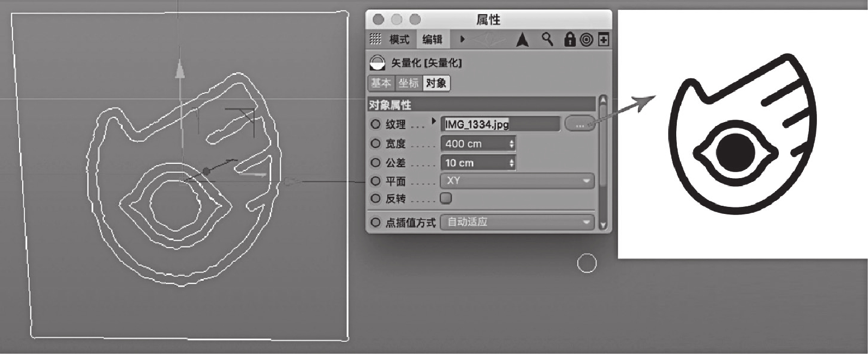Expand the 纹理 disclosure triangle
The image size is (868, 354).
coord(433,121)
